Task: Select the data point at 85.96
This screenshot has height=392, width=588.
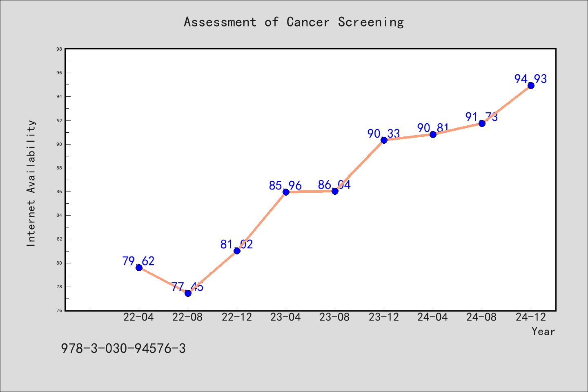Action: (x=286, y=192)
